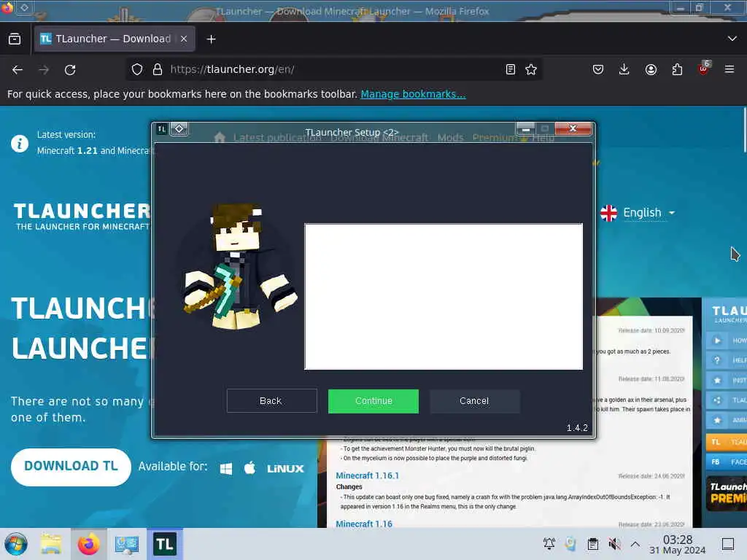Click the DOWNLOAD TL button on webpage
This screenshot has width=747, height=560.
click(71, 467)
